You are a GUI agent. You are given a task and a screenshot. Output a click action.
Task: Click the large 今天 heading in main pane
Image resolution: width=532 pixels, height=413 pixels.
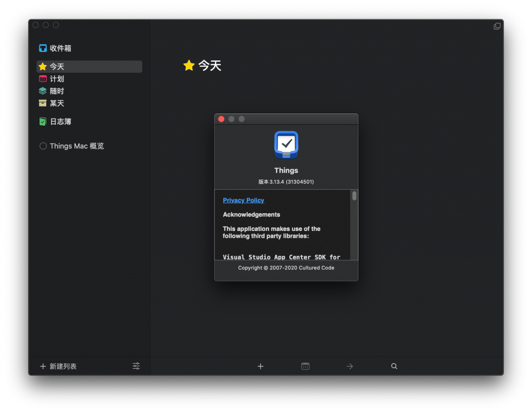click(x=210, y=66)
